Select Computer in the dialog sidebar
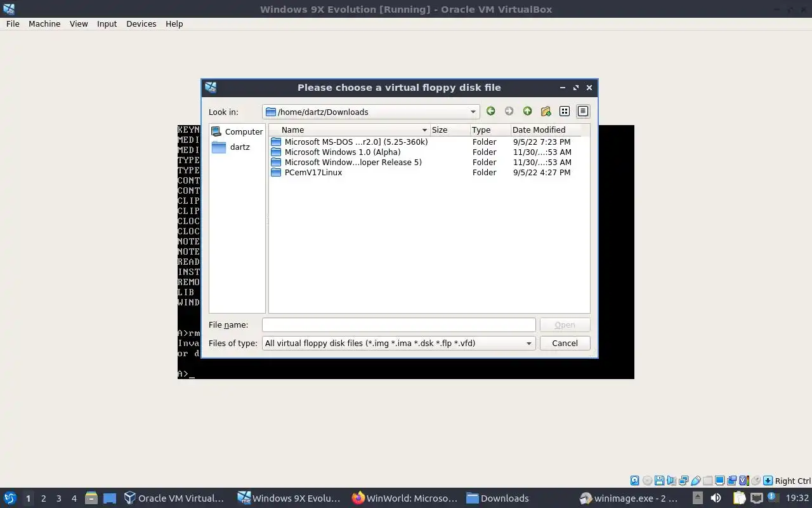Viewport: 812px width, 508px height. click(237, 131)
